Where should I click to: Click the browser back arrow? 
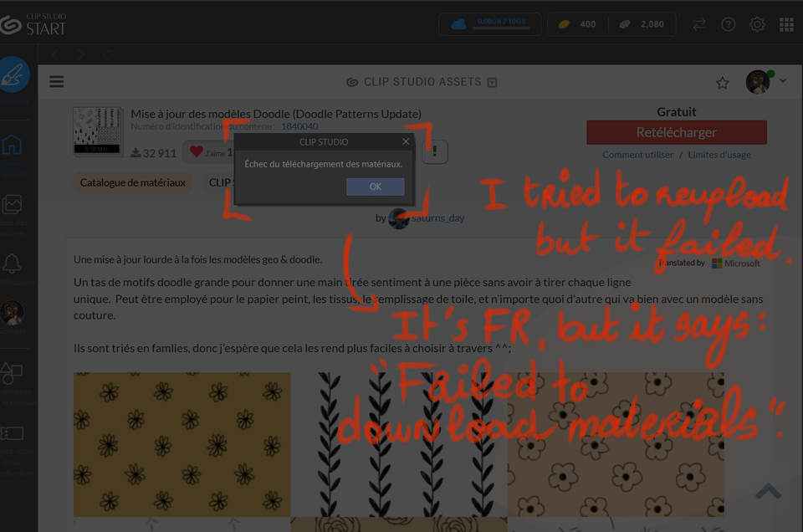coord(55,54)
